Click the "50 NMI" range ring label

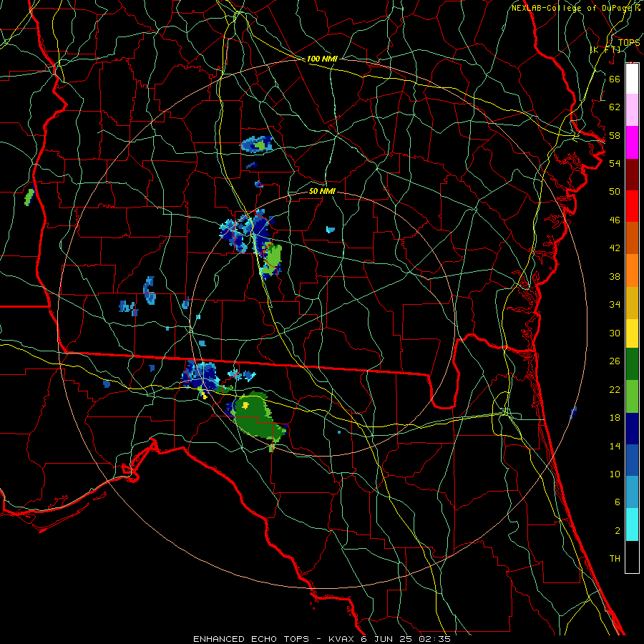(x=322, y=191)
